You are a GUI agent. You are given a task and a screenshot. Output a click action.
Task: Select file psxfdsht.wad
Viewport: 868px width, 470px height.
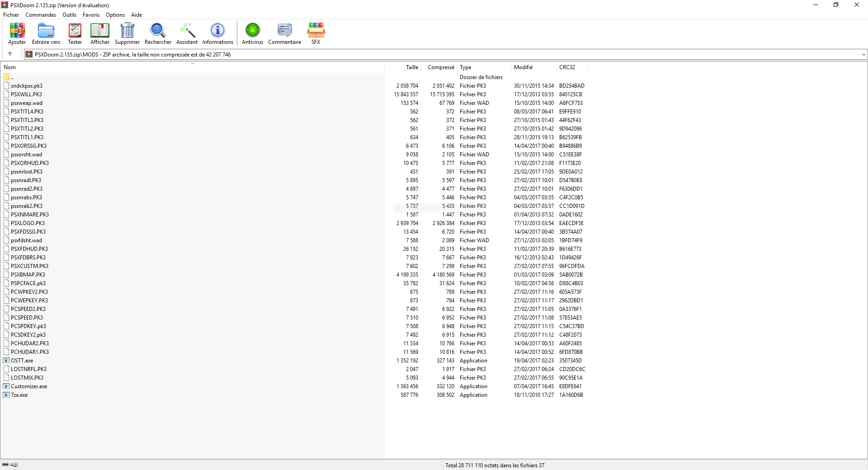tap(26, 240)
